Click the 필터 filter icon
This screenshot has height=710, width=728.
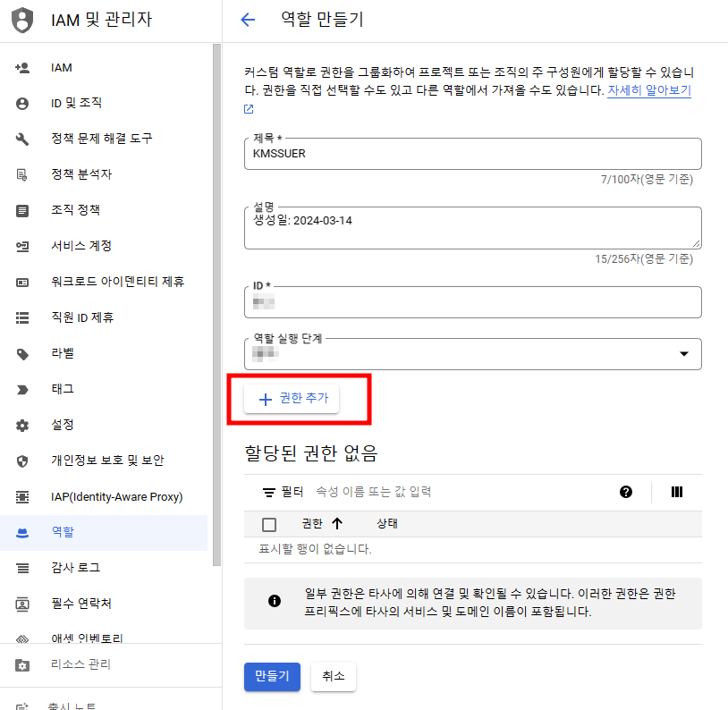269,492
